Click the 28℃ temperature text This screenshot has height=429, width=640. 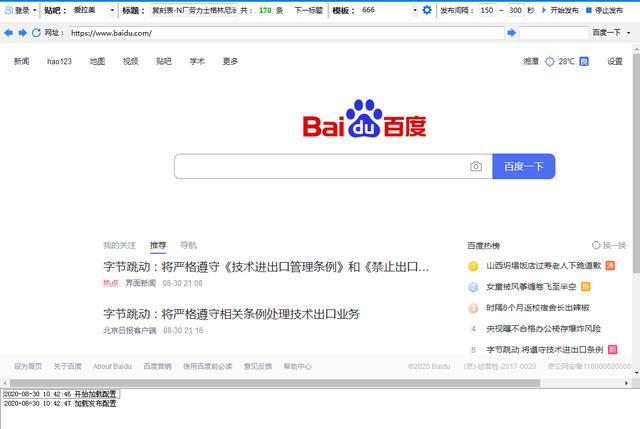point(566,61)
